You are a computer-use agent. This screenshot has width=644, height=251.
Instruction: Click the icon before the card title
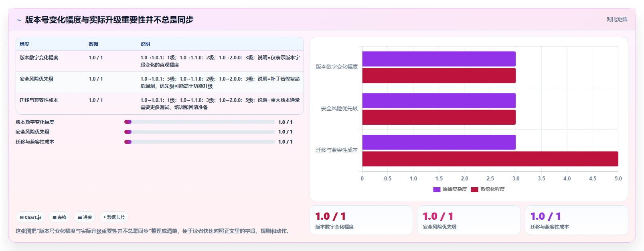click(19, 20)
